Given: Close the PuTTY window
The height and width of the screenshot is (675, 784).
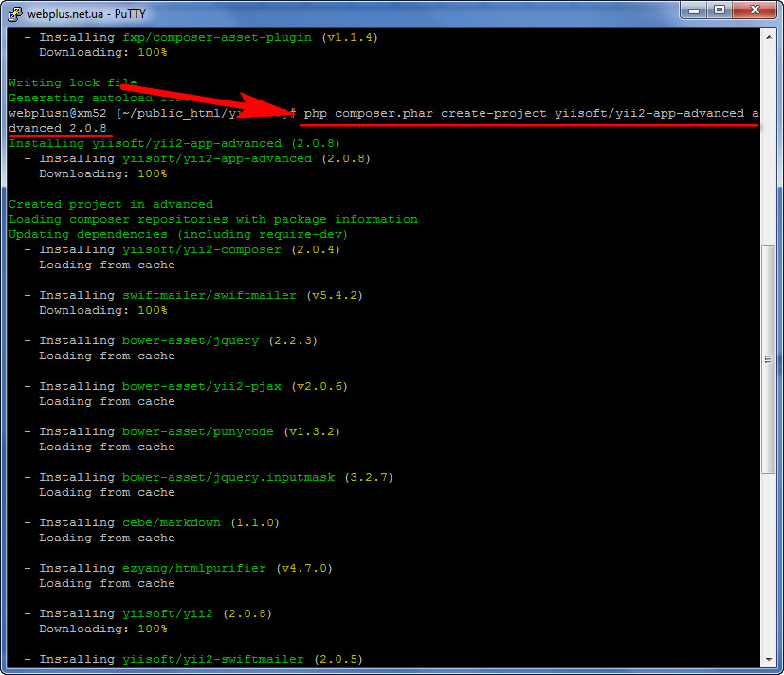Looking at the screenshot, I should (x=755, y=10).
